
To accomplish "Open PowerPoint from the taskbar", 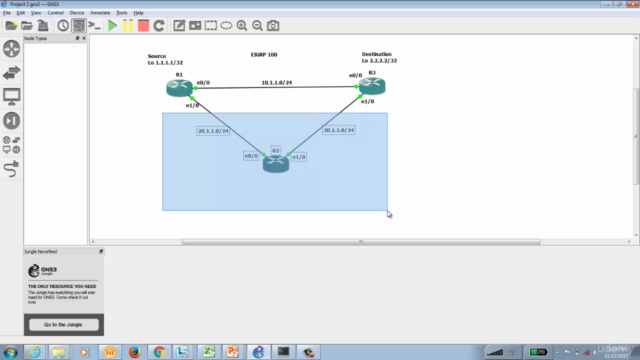I will click(233, 352).
